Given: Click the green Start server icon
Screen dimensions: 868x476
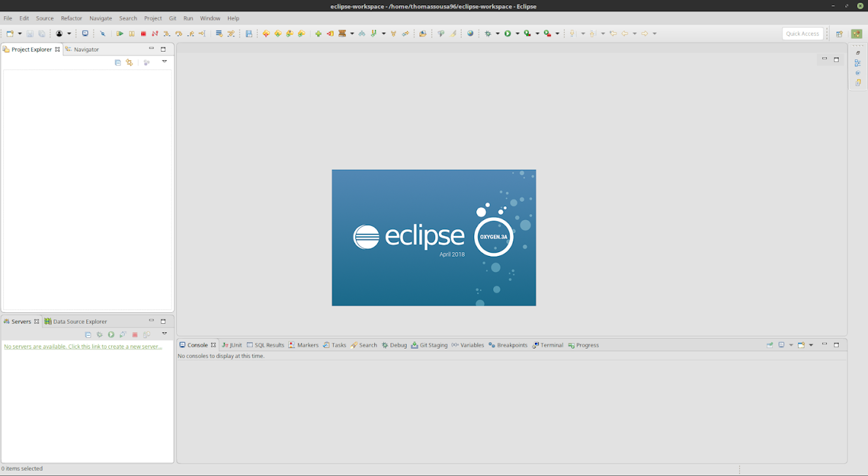Looking at the screenshot, I should click(111, 335).
